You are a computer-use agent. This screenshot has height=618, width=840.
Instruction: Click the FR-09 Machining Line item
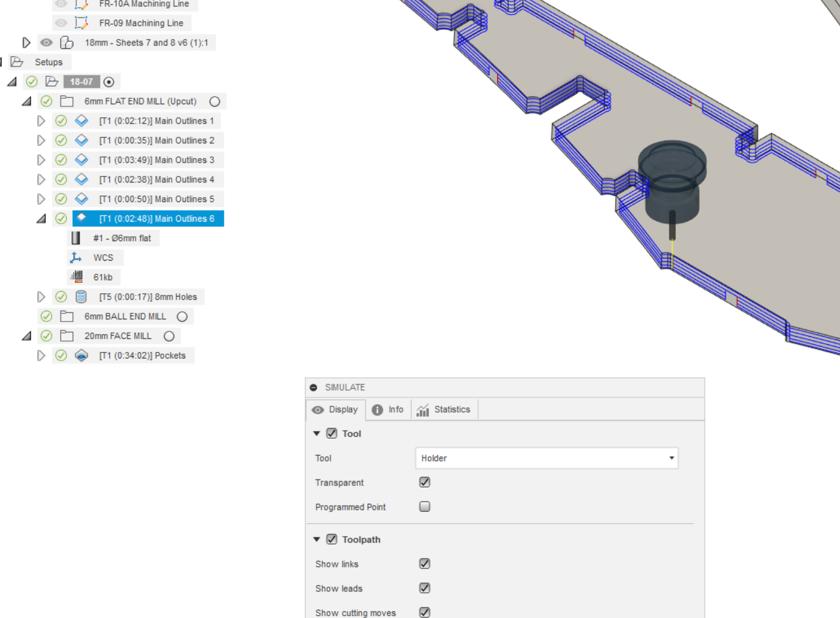[x=142, y=23]
